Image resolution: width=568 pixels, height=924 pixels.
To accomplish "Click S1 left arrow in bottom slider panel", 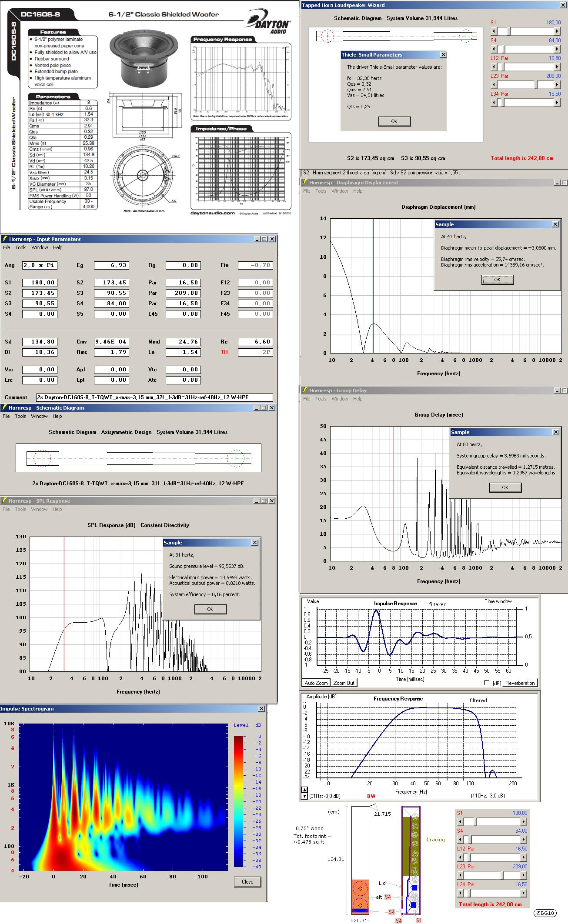I will pyautogui.click(x=461, y=822).
